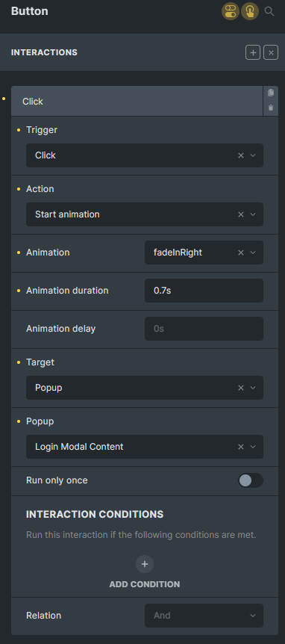Close the Interactions panel with X icon
The image size is (285, 644).
pos(271,52)
